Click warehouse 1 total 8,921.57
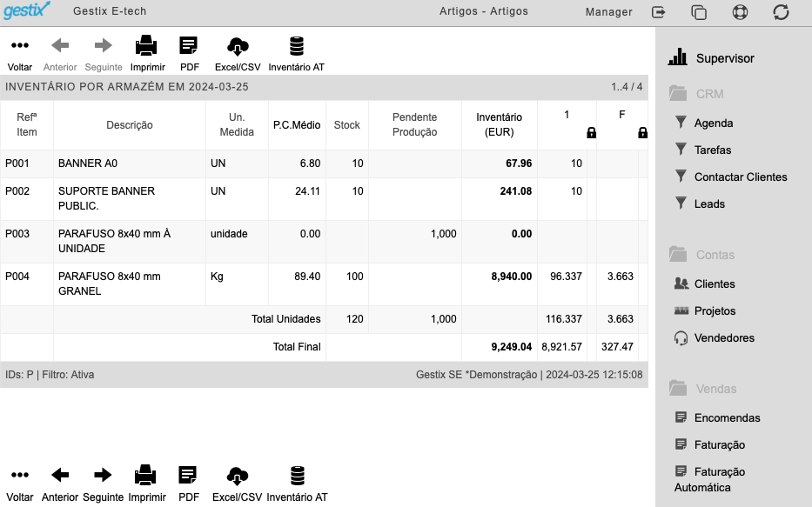 pos(562,347)
